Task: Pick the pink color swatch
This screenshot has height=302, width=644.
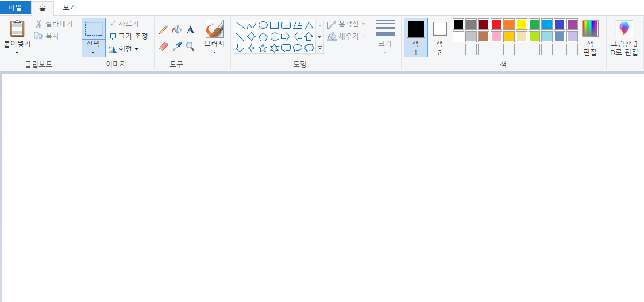Action: tap(496, 37)
